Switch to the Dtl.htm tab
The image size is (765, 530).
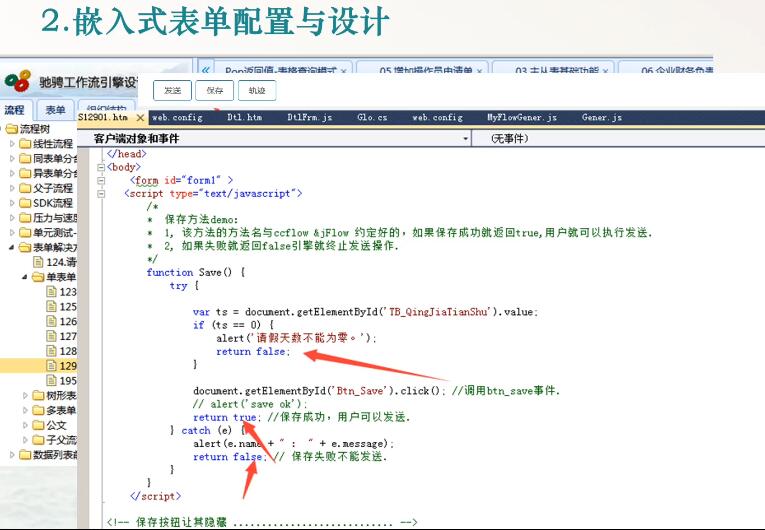coord(244,117)
